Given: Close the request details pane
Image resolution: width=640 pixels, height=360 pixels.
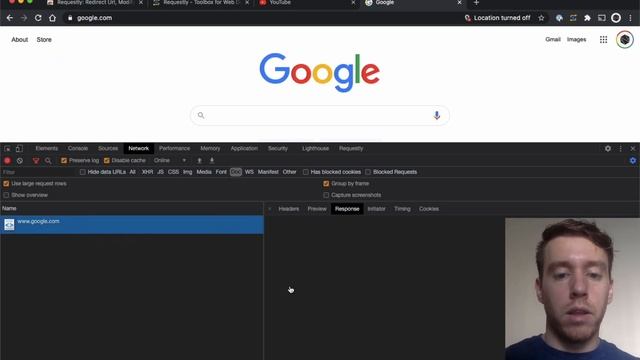Looking at the screenshot, I should pyautogui.click(x=269, y=209).
